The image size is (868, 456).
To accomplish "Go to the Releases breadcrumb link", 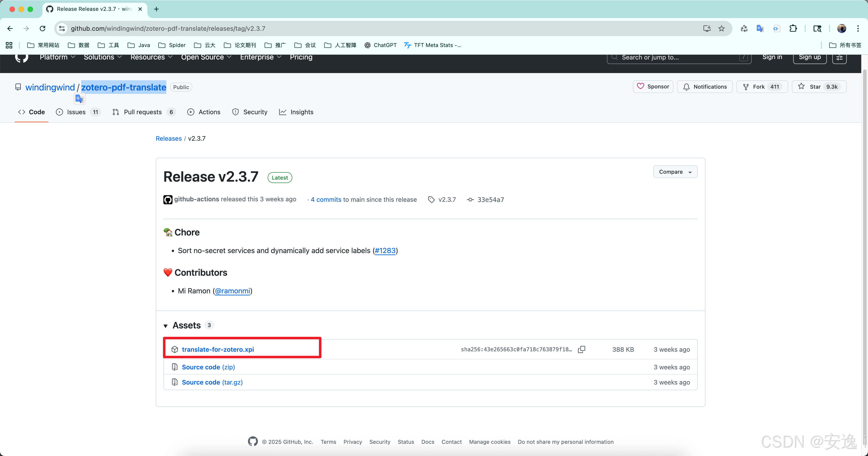I will [x=168, y=139].
